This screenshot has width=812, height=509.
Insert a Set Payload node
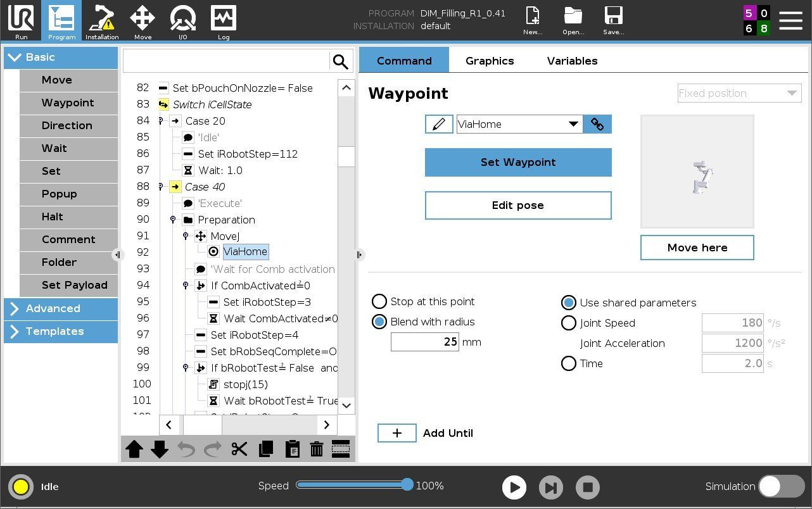click(68, 285)
